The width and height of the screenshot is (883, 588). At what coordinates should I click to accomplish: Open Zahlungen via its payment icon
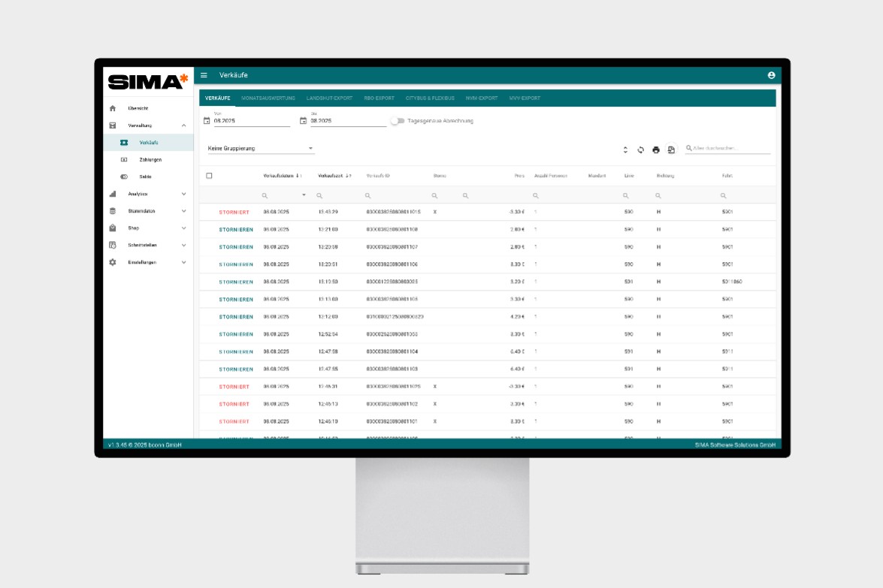pos(124,160)
